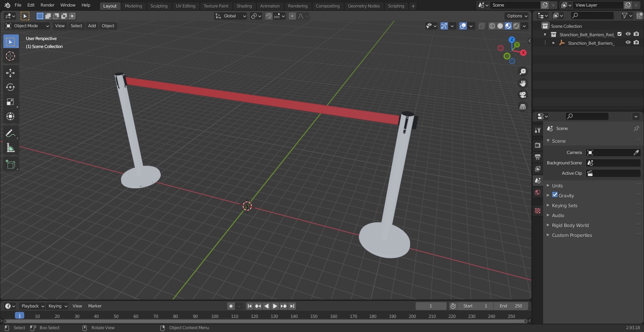Click the pin icon in Scene properties
The height and width of the screenshot is (332, 644).
(636, 129)
